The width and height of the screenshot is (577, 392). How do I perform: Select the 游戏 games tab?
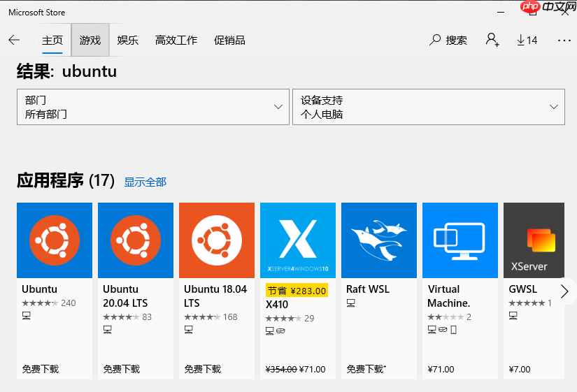(x=90, y=40)
